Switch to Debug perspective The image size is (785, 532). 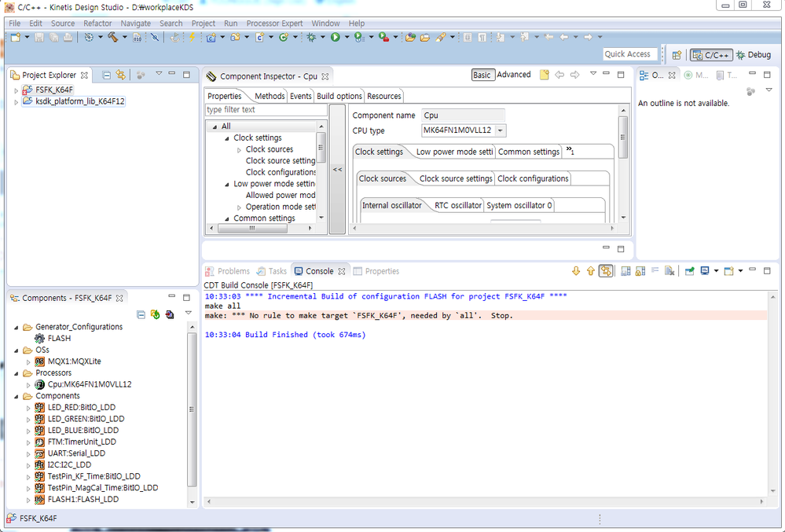click(754, 55)
